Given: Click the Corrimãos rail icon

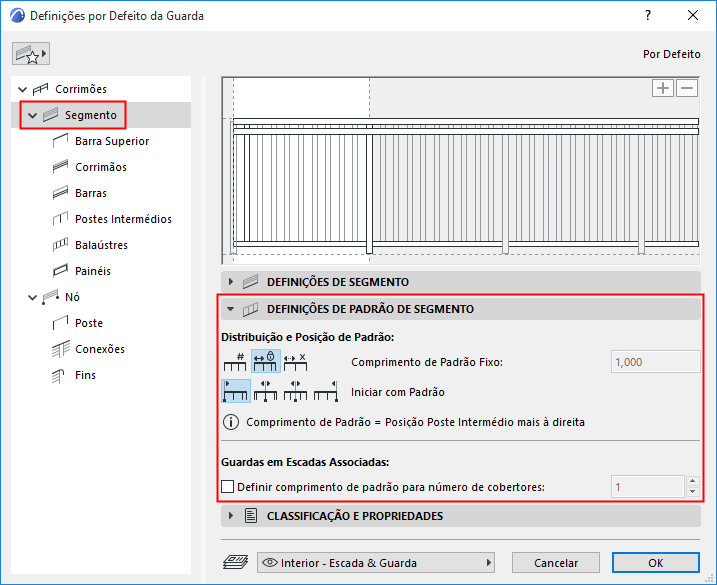Looking at the screenshot, I should click(60, 167).
